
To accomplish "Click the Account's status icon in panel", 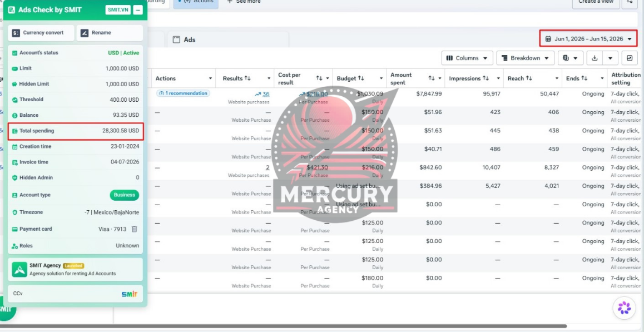I will [15, 53].
